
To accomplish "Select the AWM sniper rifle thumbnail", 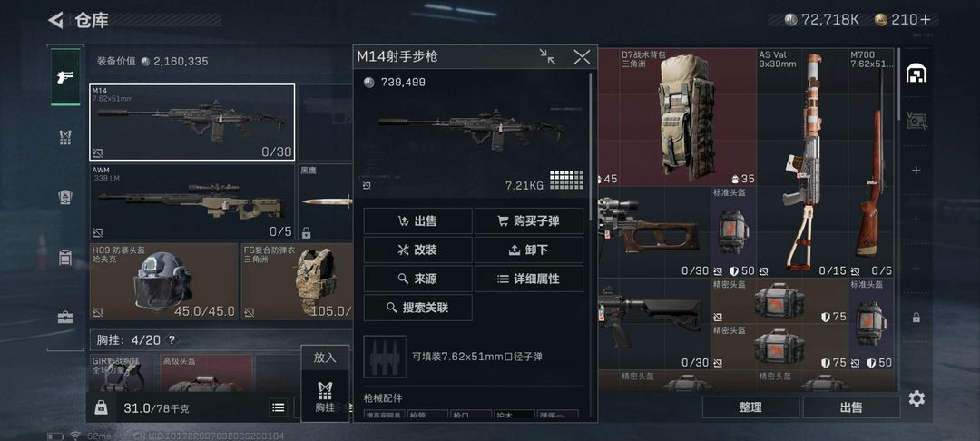I will click(x=191, y=201).
